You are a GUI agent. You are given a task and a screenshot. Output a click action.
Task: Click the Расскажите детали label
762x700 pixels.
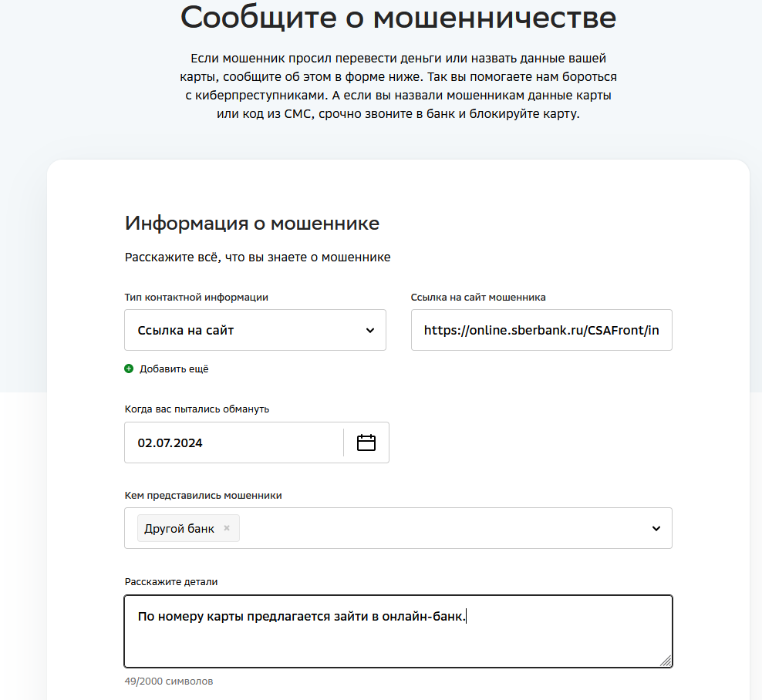coord(171,582)
